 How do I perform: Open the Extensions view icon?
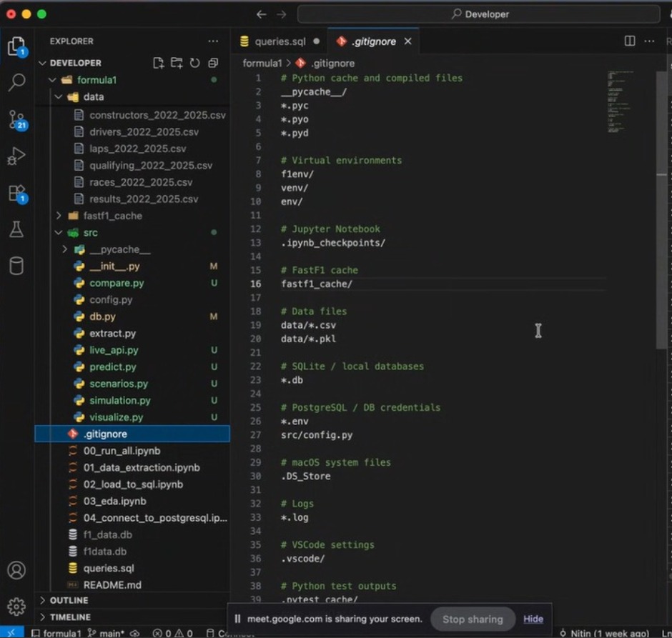click(x=17, y=194)
